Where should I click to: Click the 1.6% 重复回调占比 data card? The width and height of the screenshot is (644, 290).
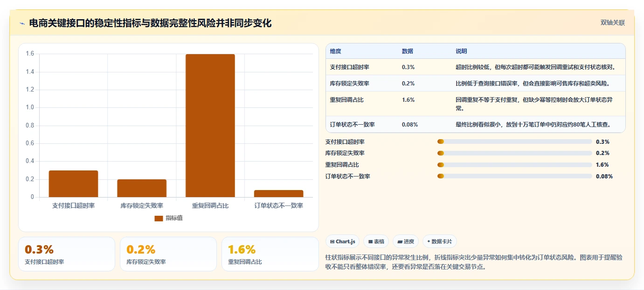270,254
